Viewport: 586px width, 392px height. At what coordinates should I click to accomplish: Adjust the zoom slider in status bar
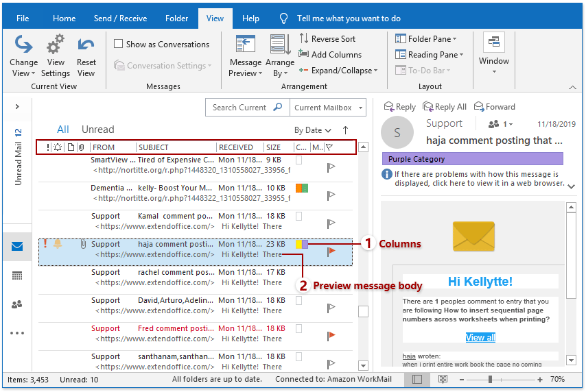pyautogui.click(x=490, y=379)
